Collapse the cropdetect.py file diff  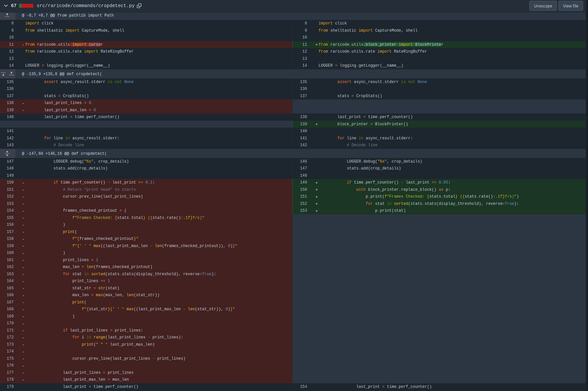(5, 6)
